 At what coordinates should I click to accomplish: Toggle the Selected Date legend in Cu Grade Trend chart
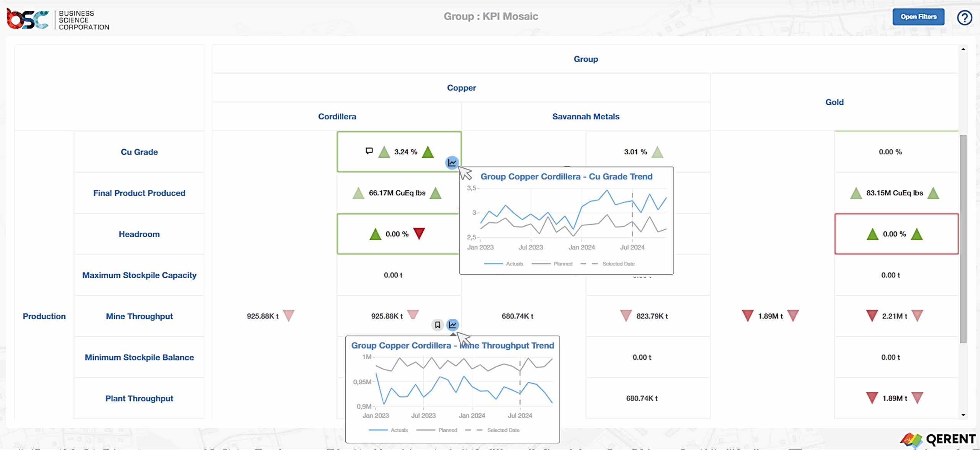(x=618, y=263)
